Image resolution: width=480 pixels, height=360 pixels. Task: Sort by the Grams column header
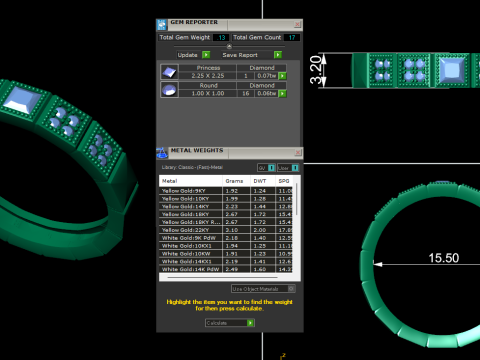236,181
